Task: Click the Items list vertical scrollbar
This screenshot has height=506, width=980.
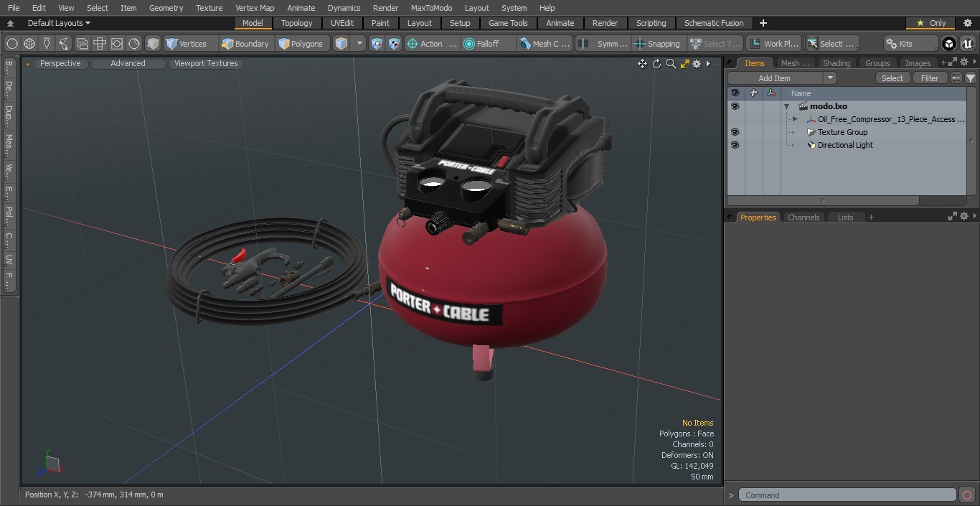Action: [971, 141]
